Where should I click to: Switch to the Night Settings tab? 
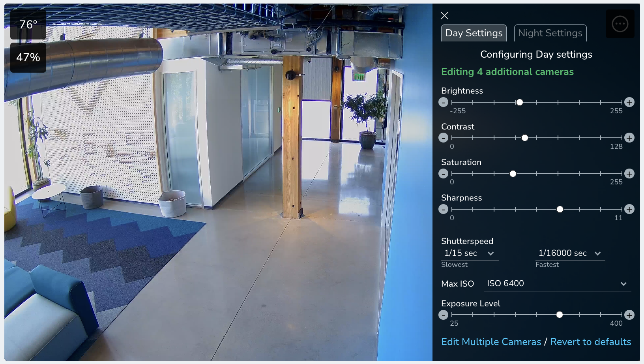(x=550, y=33)
